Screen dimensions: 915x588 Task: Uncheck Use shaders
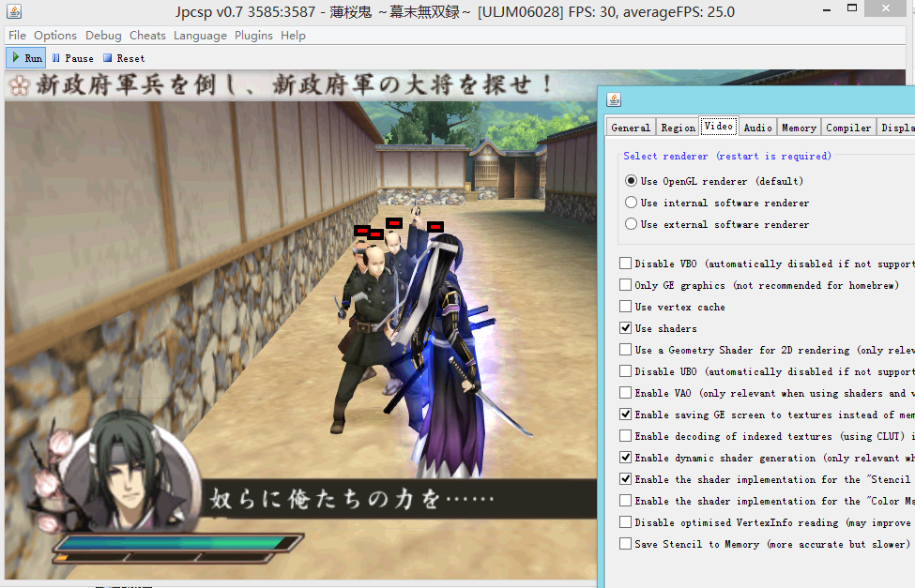626,328
